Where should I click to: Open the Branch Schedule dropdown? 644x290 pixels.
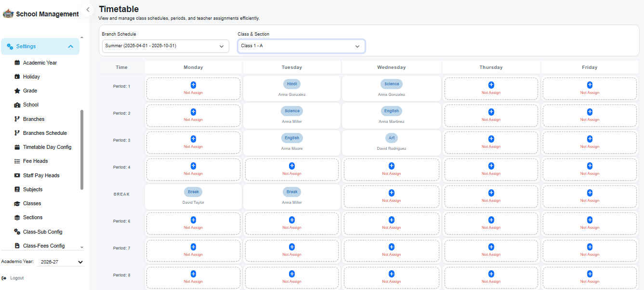166,46
